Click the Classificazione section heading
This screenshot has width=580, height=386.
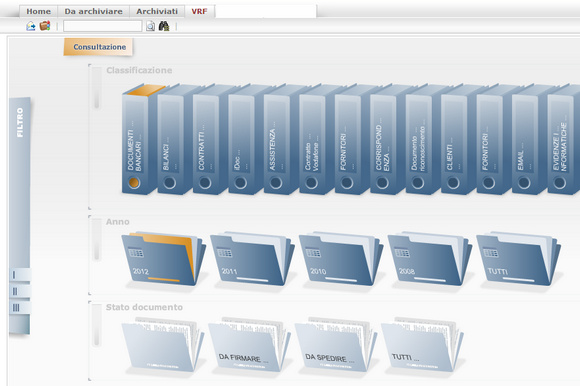pos(139,70)
